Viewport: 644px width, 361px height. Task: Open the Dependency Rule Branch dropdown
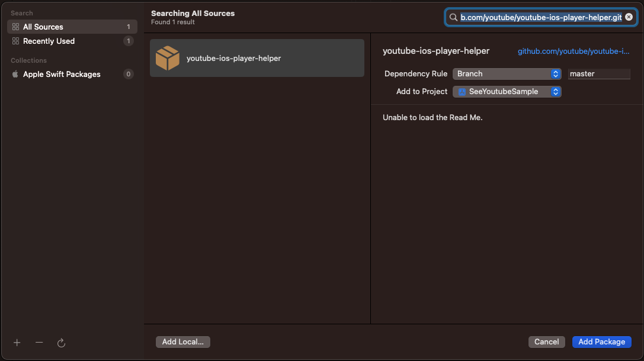(x=507, y=74)
